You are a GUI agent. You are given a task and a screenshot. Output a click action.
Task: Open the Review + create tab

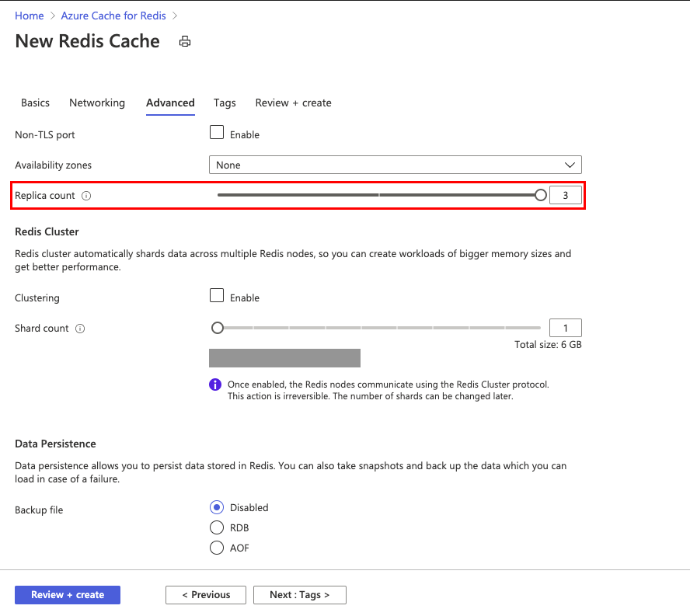[x=294, y=103]
